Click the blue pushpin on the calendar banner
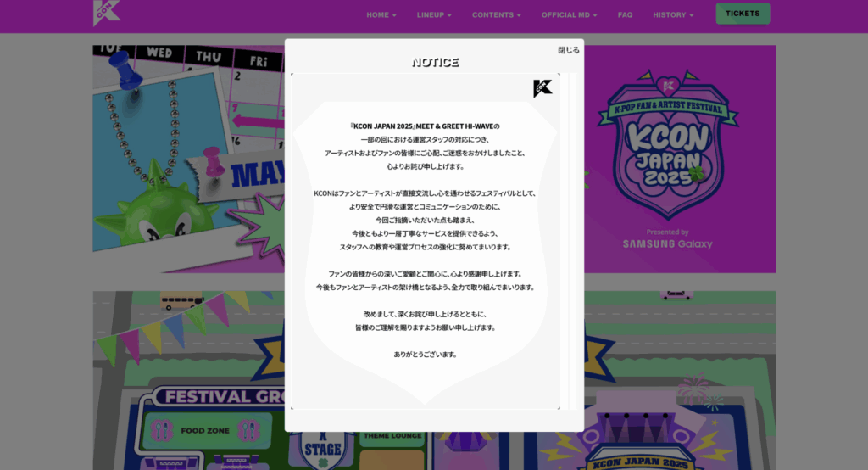The image size is (868, 470). click(126, 70)
